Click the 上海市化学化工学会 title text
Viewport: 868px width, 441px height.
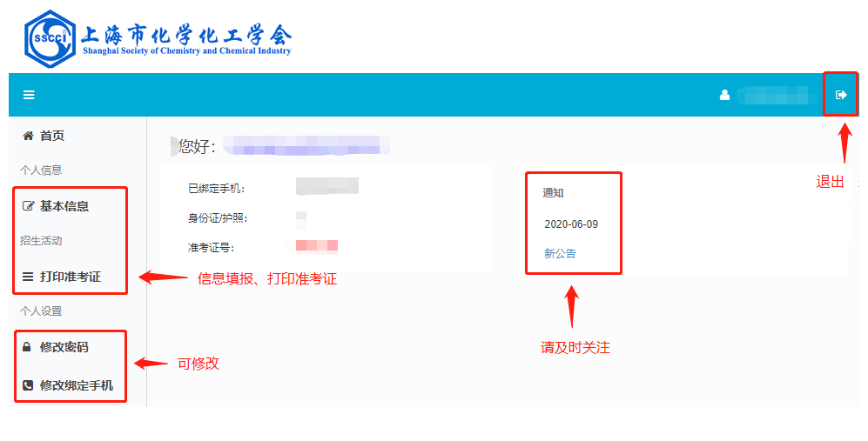186,35
